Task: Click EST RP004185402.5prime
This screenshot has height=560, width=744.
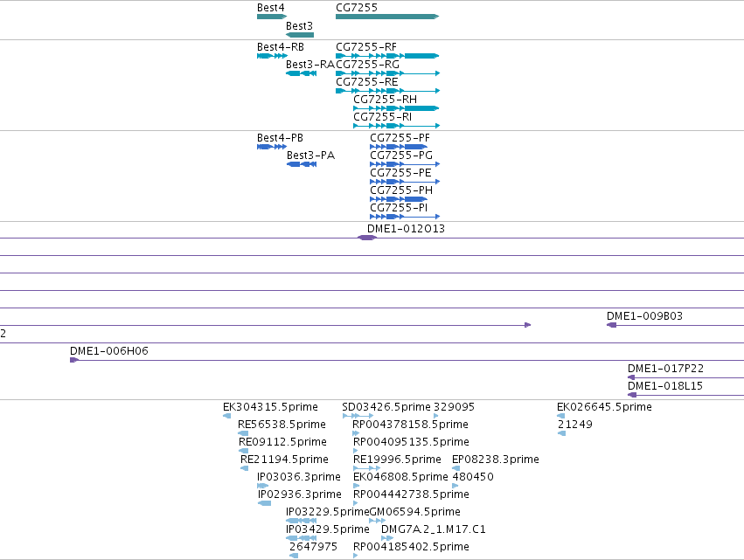Action: [x=412, y=547]
